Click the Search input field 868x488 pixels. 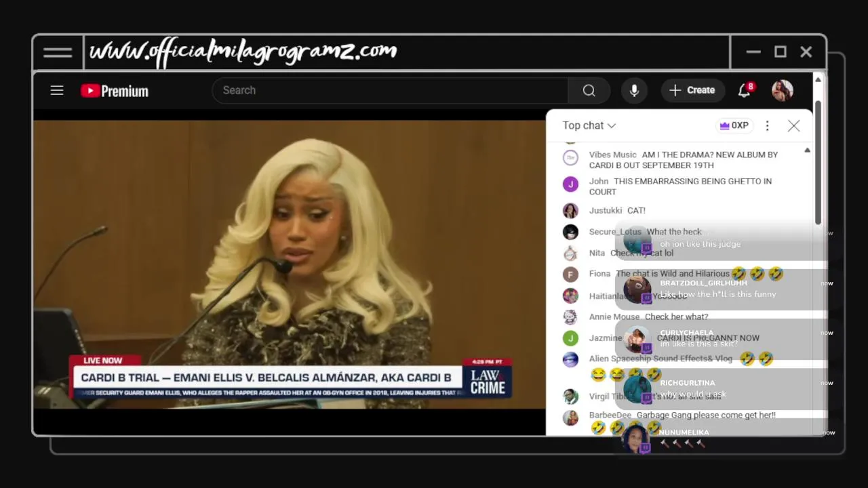point(390,90)
